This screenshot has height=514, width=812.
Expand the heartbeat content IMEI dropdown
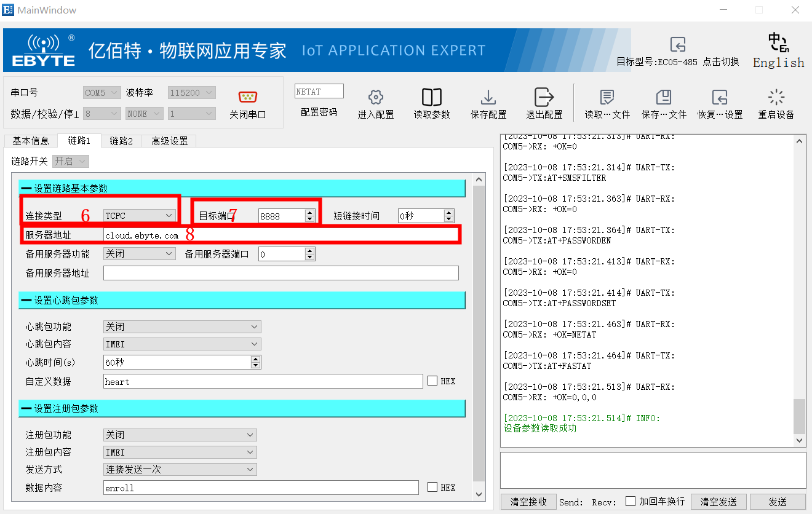[182, 344]
